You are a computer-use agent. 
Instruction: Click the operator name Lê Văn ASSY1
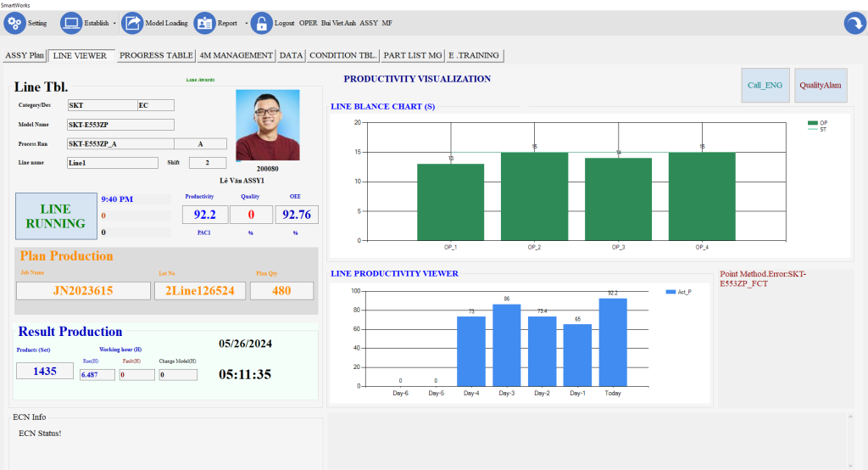[242, 181]
